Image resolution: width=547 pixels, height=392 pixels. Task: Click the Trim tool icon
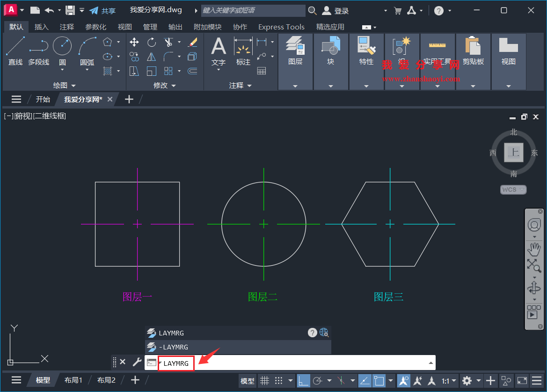tap(168, 42)
